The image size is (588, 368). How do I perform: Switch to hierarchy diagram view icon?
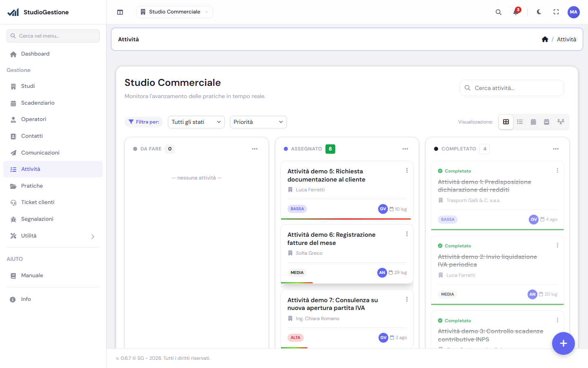pyautogui.click(x=561, y=122)
